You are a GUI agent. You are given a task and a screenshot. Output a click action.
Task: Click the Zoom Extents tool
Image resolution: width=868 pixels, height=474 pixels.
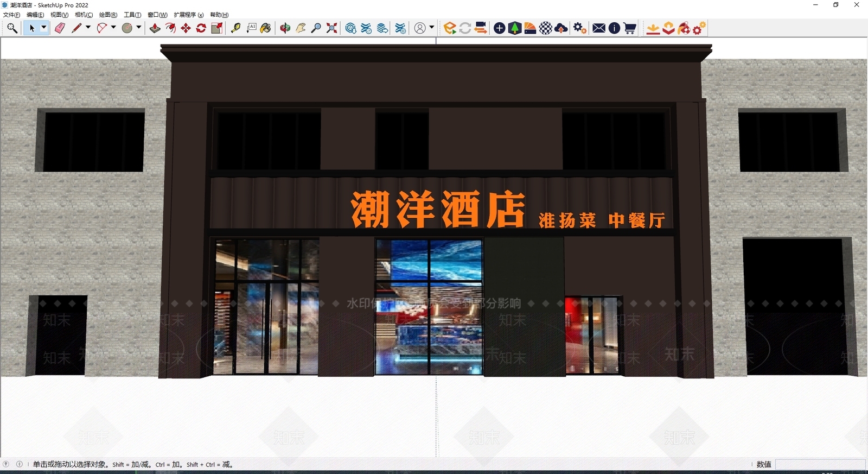[332, 28]
